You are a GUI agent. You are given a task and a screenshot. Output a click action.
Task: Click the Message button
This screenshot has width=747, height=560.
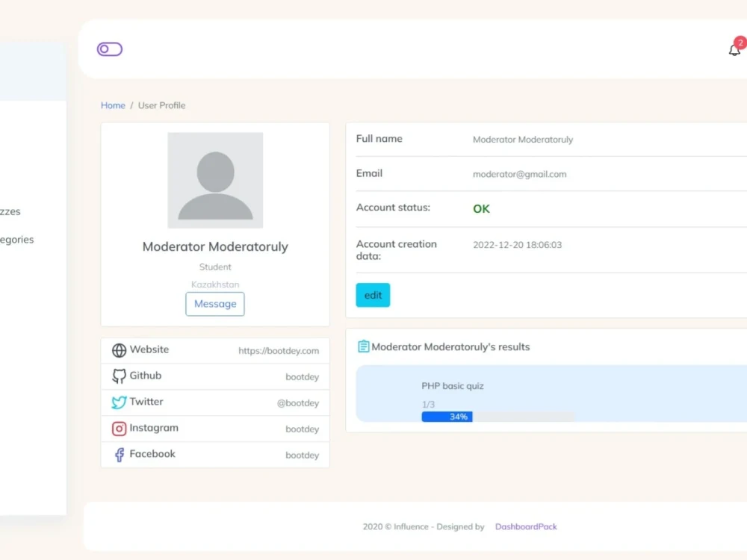[x=215, y=304]
